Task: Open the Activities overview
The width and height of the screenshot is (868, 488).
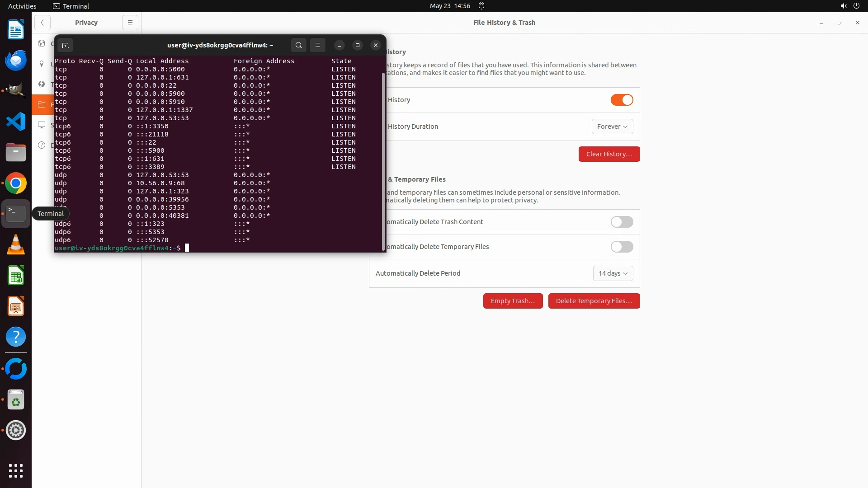Action: pyautogui.click(x=22, y=6)
